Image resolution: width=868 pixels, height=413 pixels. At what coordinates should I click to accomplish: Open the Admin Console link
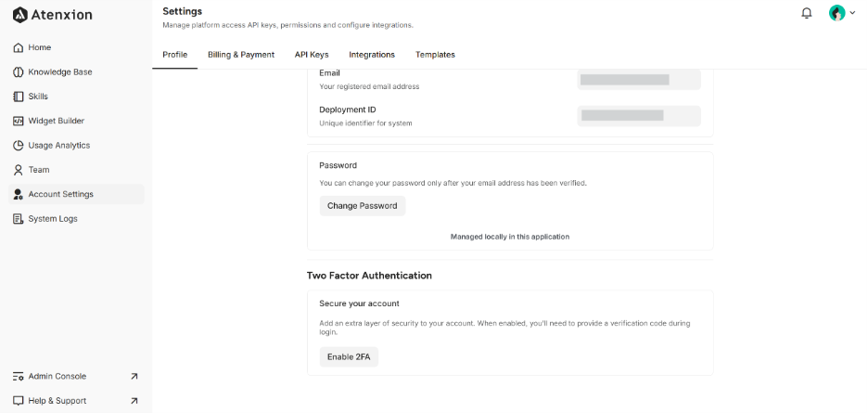tap(76, 377)
